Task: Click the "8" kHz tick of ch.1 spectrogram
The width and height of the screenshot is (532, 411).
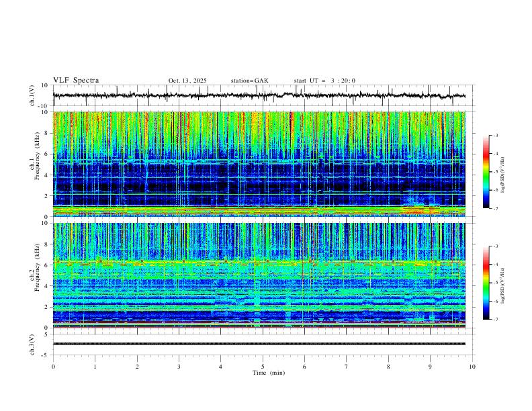Action: (x=46, y=133)
